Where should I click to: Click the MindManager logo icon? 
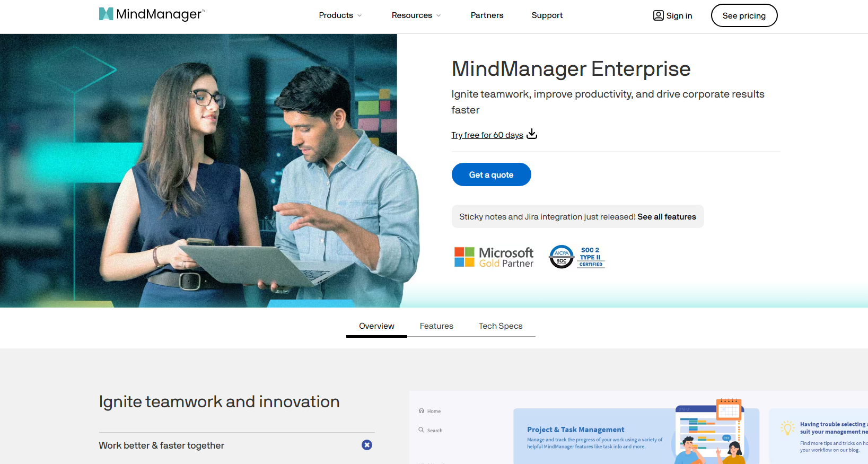coord(106,14)
